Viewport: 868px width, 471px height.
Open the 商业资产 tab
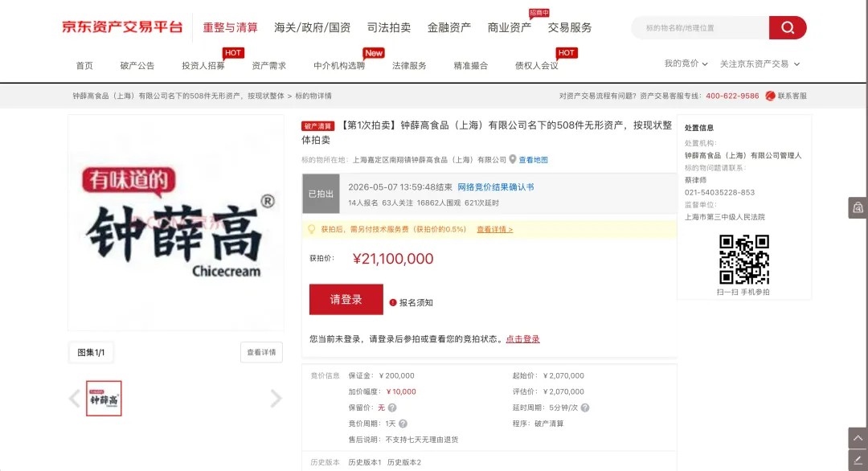(510, 27)
